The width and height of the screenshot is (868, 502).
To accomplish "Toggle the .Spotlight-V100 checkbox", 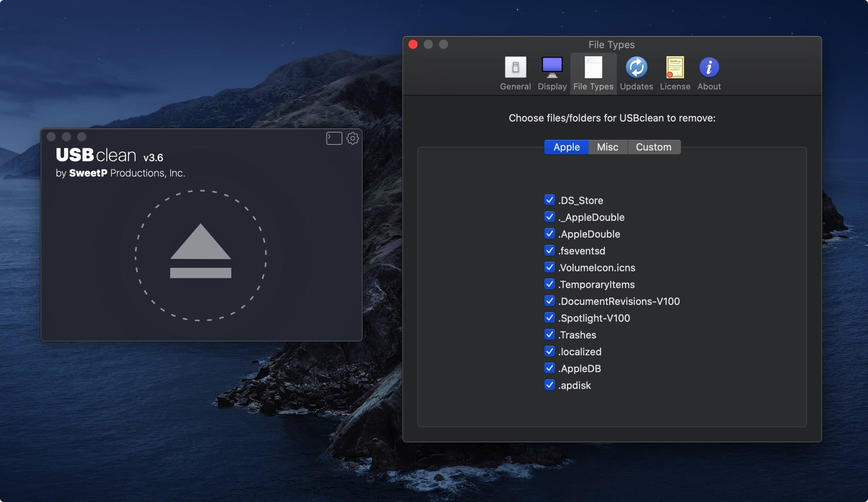I will pos(549,317).
